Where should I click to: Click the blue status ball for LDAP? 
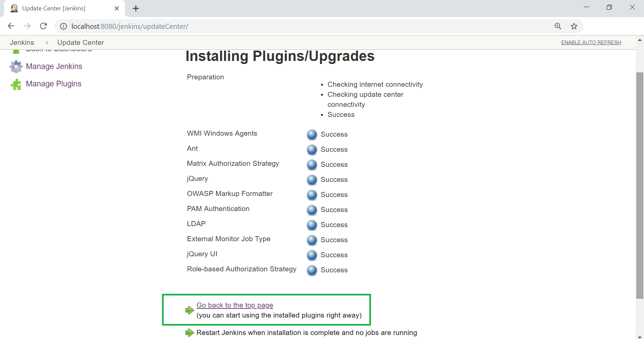tap(312, 225)
